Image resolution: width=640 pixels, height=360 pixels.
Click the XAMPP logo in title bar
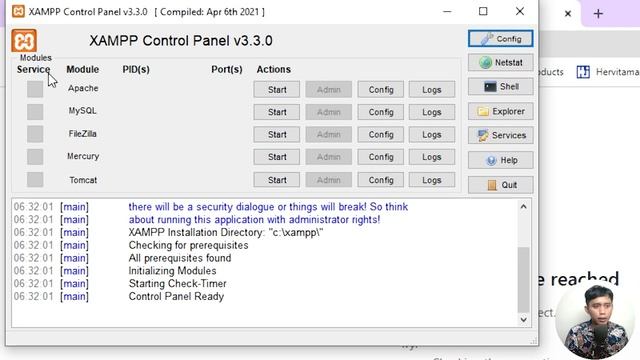pyautogui.click(x=18, y=11)
